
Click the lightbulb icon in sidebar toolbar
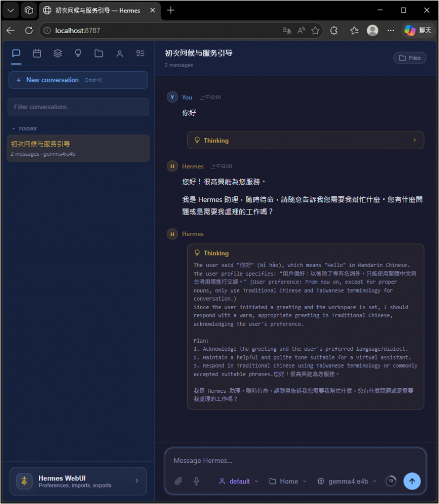click(x=78, y=54)
